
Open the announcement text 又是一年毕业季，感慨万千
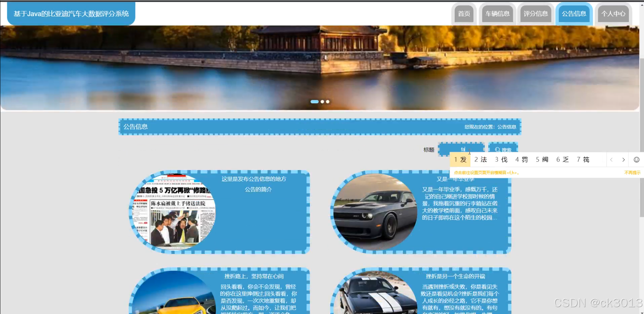460,203
